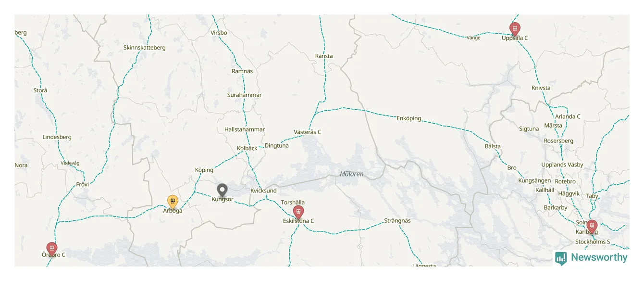Select the Stockholm train marker near Karlberg
The image size is (644, 281).
pos(592,227)
